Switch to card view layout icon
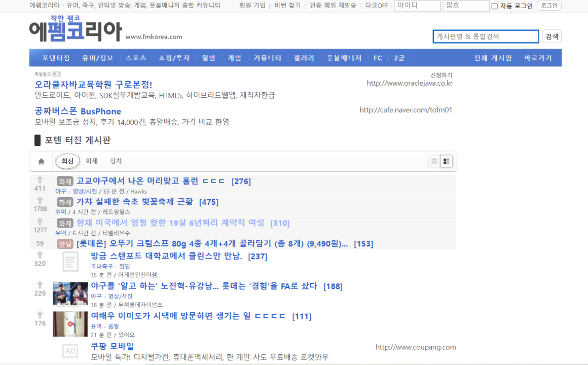The height and width of the screenshot is (365, 588). click(x=447, y=160)
